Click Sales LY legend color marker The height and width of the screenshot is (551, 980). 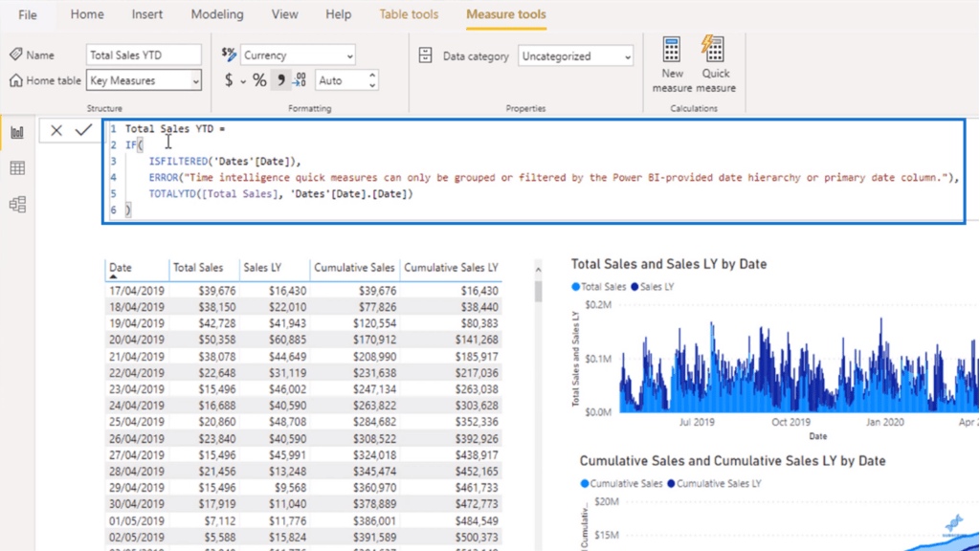pyautogui.click(x=635, y=287)
